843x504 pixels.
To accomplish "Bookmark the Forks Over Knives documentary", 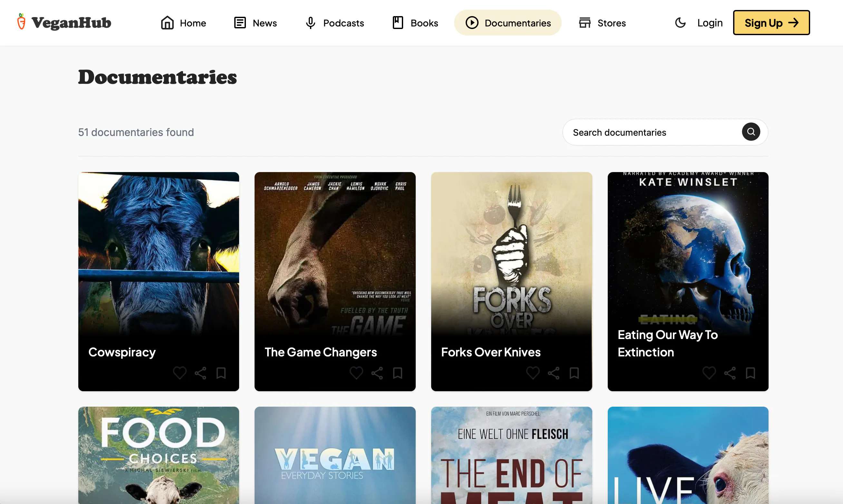I will coord(574,373).
